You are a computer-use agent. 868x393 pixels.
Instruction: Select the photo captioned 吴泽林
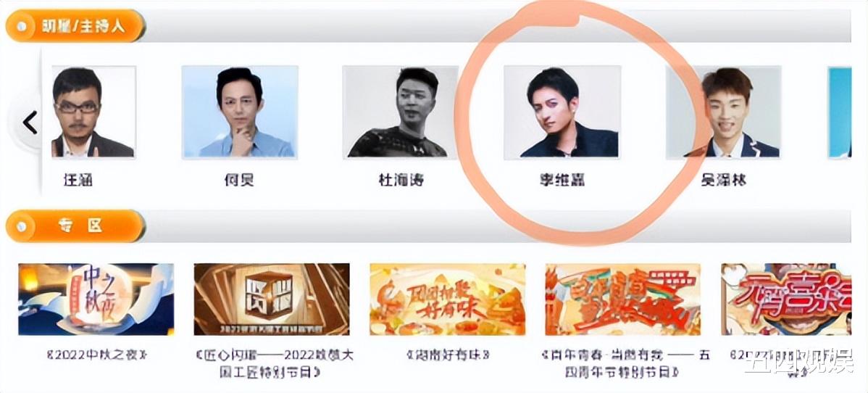pos(723,112)
